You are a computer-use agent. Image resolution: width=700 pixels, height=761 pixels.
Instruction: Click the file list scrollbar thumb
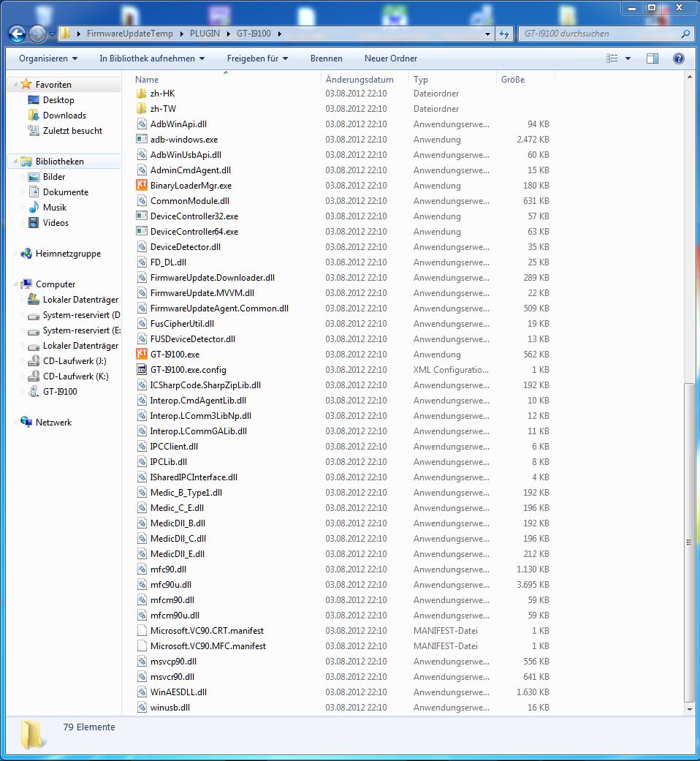[x=689, y=542]
